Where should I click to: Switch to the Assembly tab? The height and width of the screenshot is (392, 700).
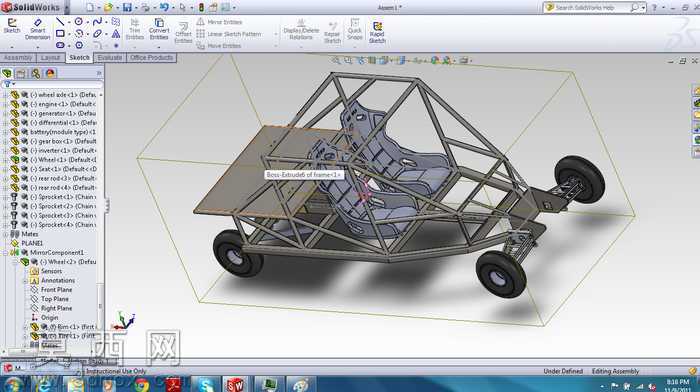coord(18,58)
